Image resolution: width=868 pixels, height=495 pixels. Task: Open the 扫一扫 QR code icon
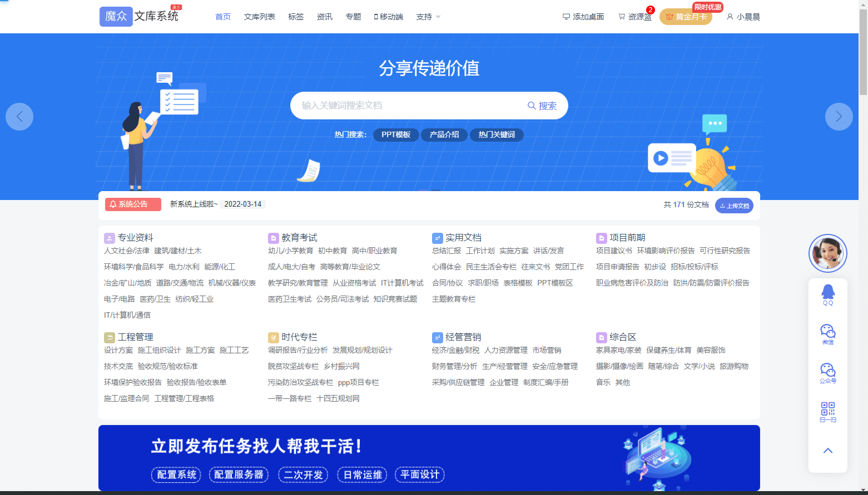click(827, 409)
